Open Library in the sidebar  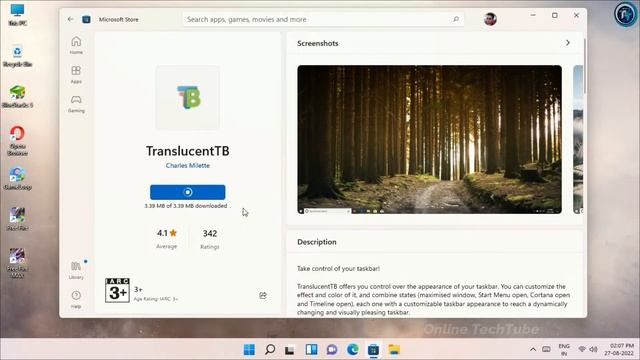tap(76, 270)
